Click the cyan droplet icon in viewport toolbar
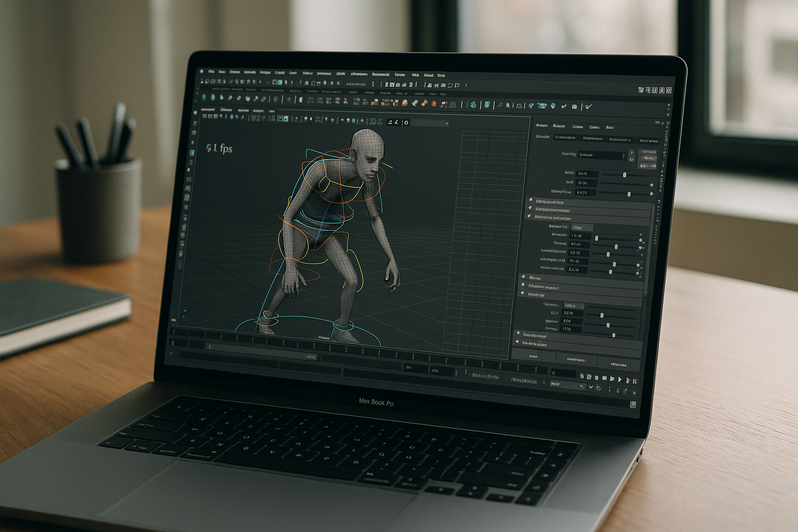 point(354,121)
